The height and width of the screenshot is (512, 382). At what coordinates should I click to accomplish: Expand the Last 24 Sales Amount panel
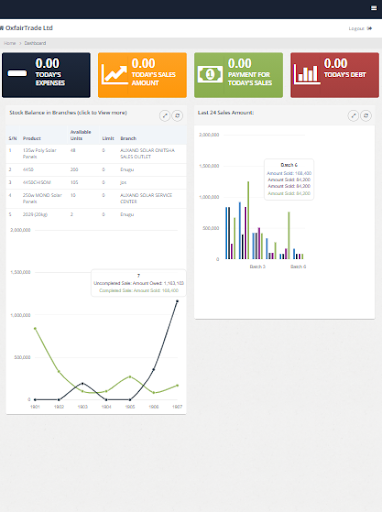(353, 116)
